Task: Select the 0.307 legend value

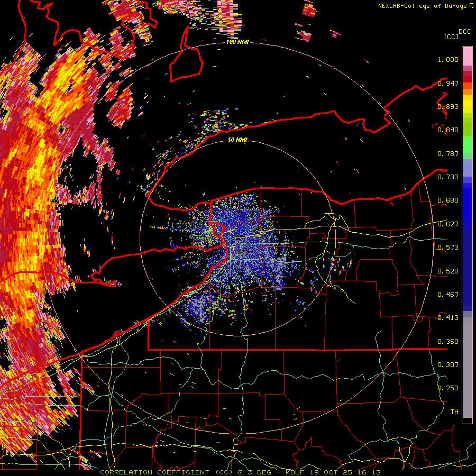Action: [x=448, y=365]
